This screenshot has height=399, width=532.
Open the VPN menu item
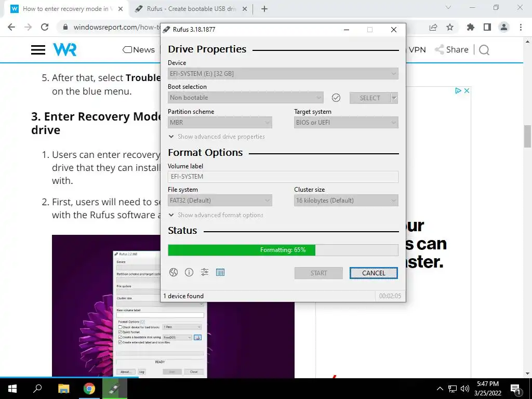point(417,49)
